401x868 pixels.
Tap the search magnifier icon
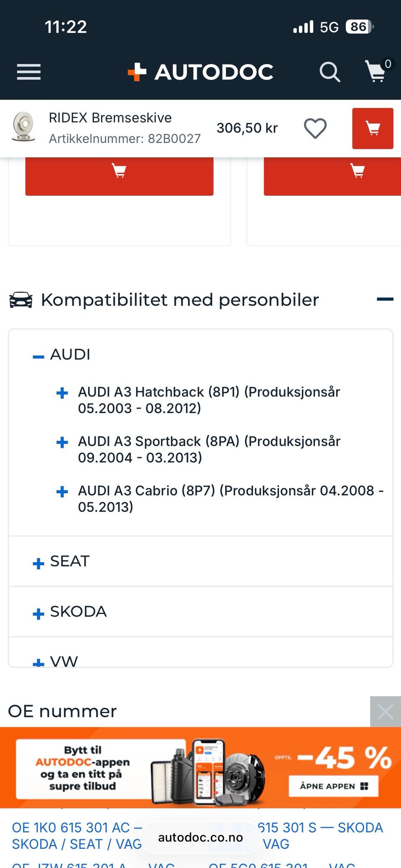(330, 72)
